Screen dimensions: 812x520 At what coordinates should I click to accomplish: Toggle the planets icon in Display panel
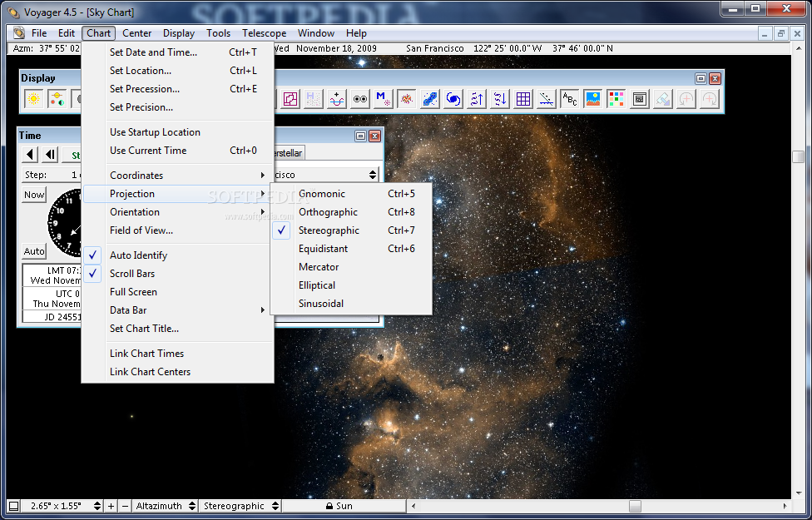coord(57,98)
